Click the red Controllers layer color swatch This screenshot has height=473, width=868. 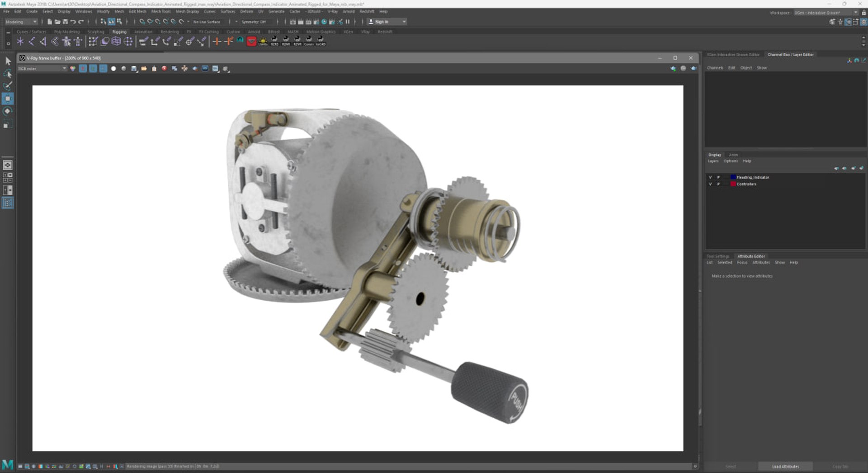point(733,184)
